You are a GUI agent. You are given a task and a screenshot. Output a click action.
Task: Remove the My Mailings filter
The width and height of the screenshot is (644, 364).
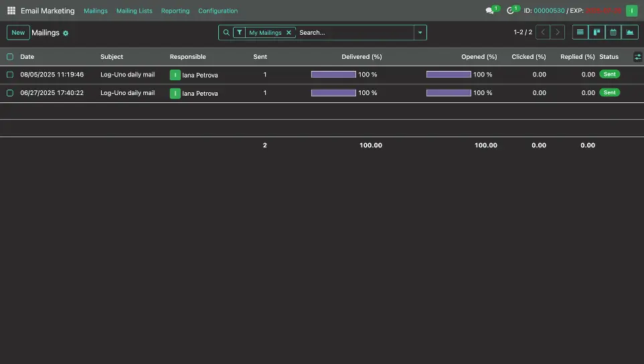click(x=289, y=32)
